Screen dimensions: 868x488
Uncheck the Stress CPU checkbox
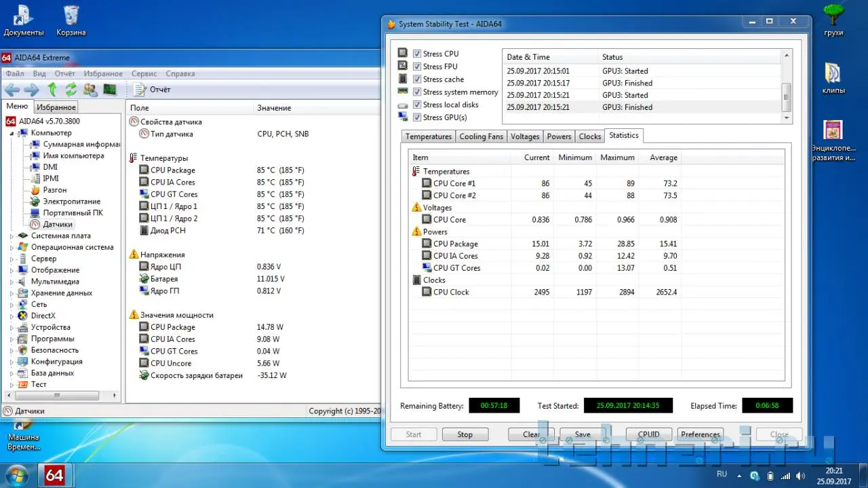[x=418, y=54]
